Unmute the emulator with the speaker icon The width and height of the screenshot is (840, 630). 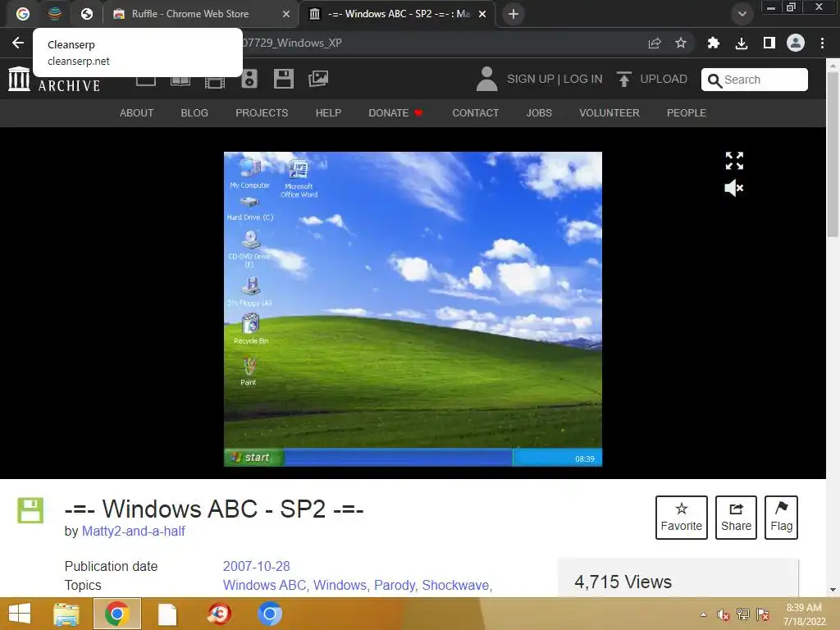point(734,188)
